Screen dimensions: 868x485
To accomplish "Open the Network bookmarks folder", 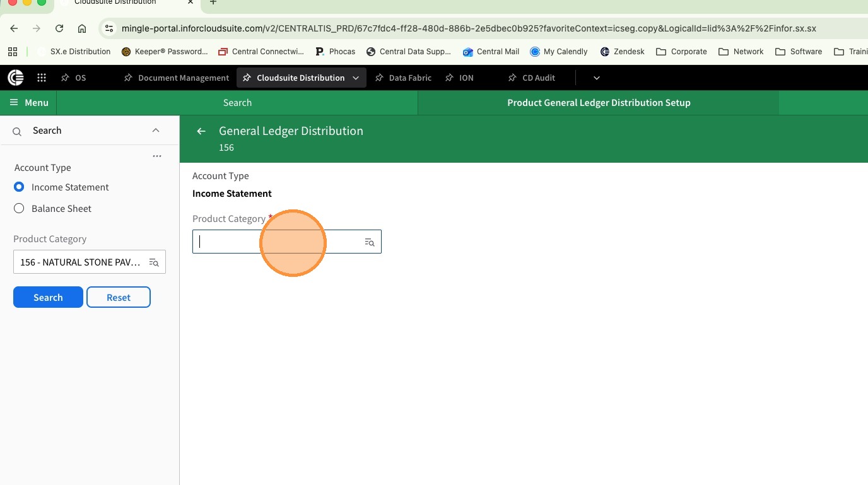I will pyautogui.click(x=741, y=52).
